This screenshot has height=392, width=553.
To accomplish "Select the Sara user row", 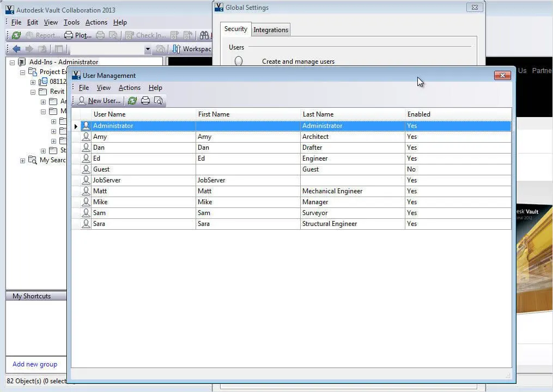I will (99, 224).
